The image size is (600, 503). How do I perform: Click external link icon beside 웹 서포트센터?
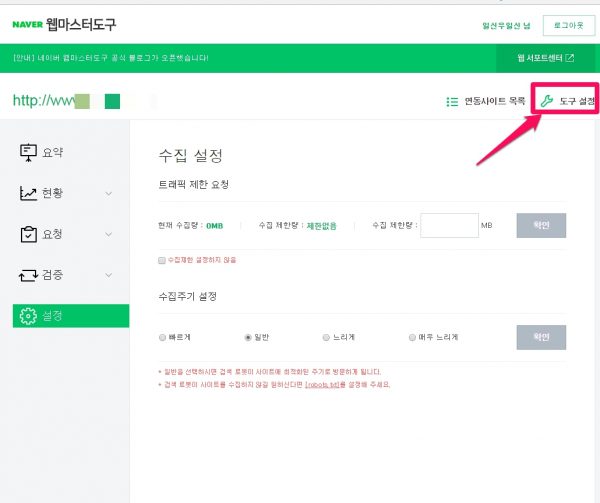click(570, 58)
